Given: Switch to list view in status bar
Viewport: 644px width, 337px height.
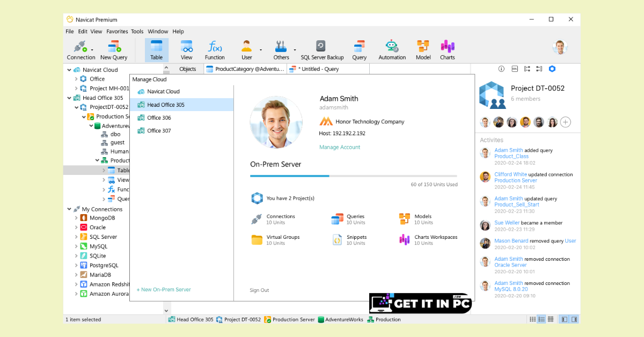Looking at the screenshot, I should 541,319.
